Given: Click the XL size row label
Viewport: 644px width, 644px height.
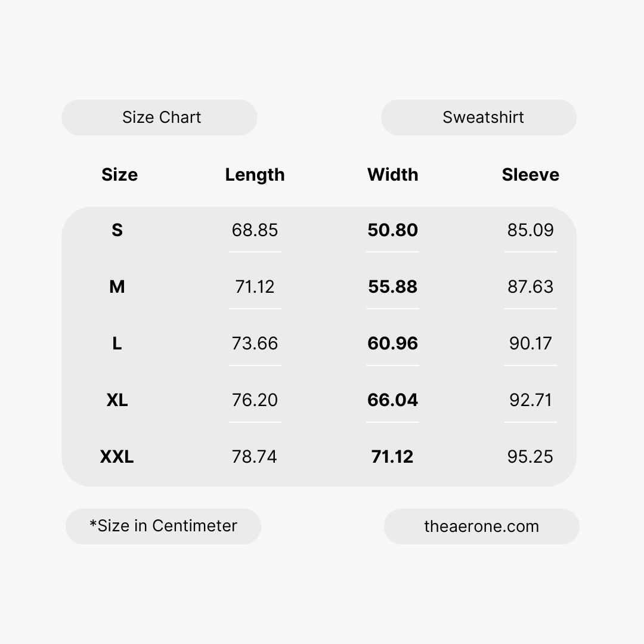Looking at the screenshot, I should click(x=117, y=400).
